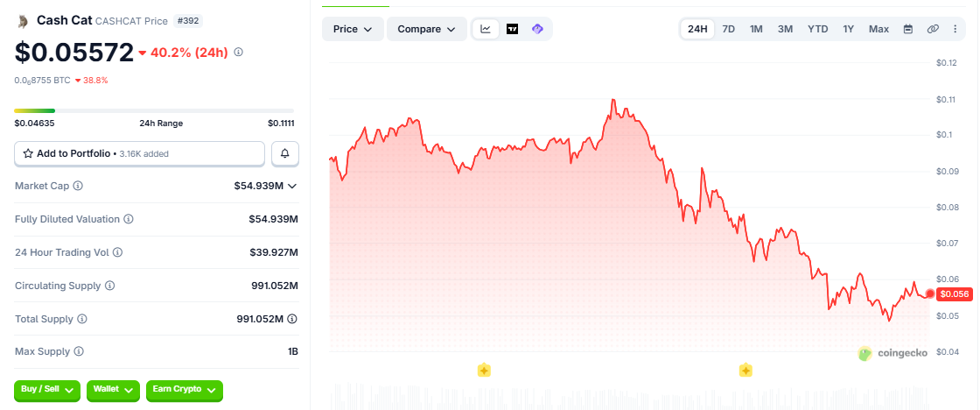Select the Max time range tab
980x410 pixels.
[x=878, y=29]
